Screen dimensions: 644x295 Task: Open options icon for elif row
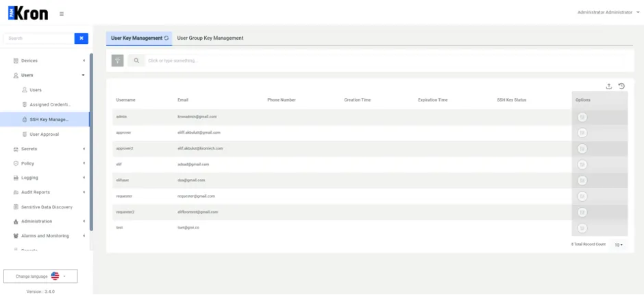[x=582, y=165]
